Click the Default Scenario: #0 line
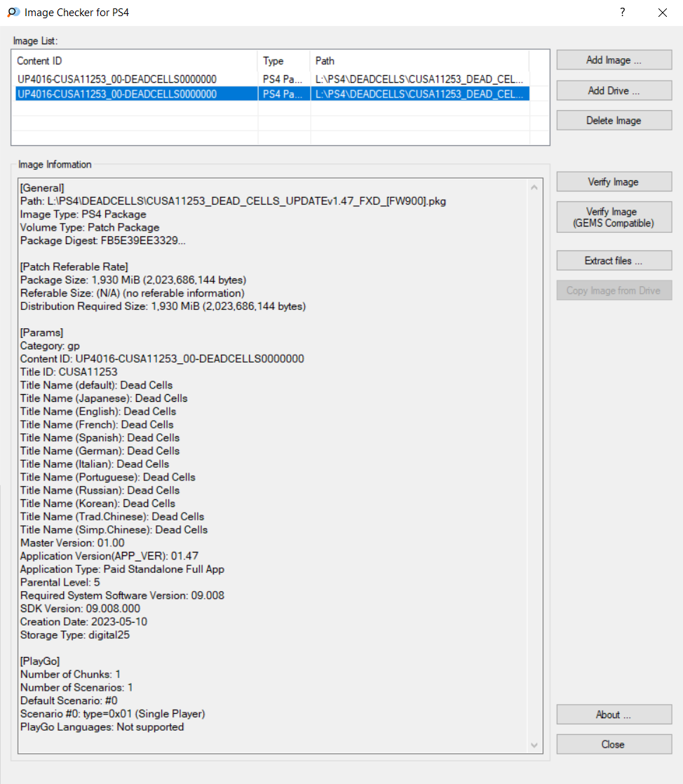The width and height of the screenshot is (683, 784). [x=69, y=701]
